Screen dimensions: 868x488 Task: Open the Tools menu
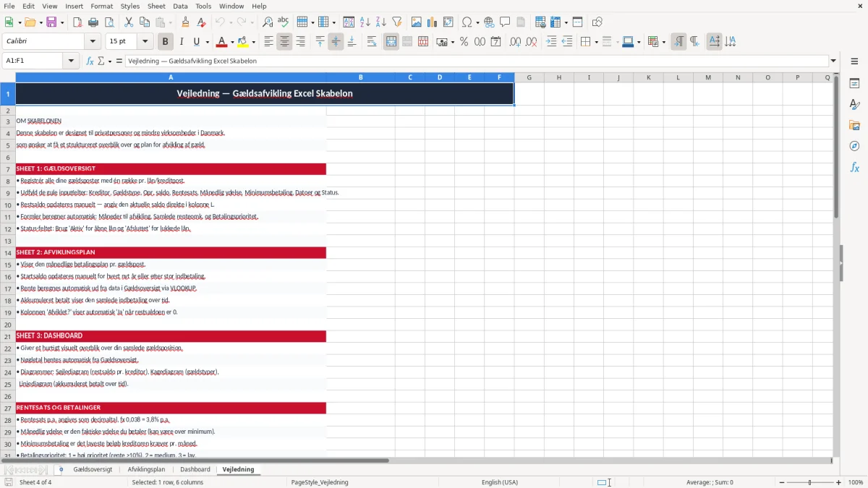[x=203, y=6]
